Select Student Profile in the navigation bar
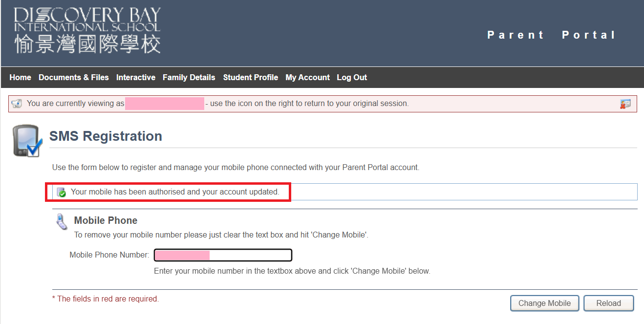This screenshot has height=324, width=644. pos(250,77)
